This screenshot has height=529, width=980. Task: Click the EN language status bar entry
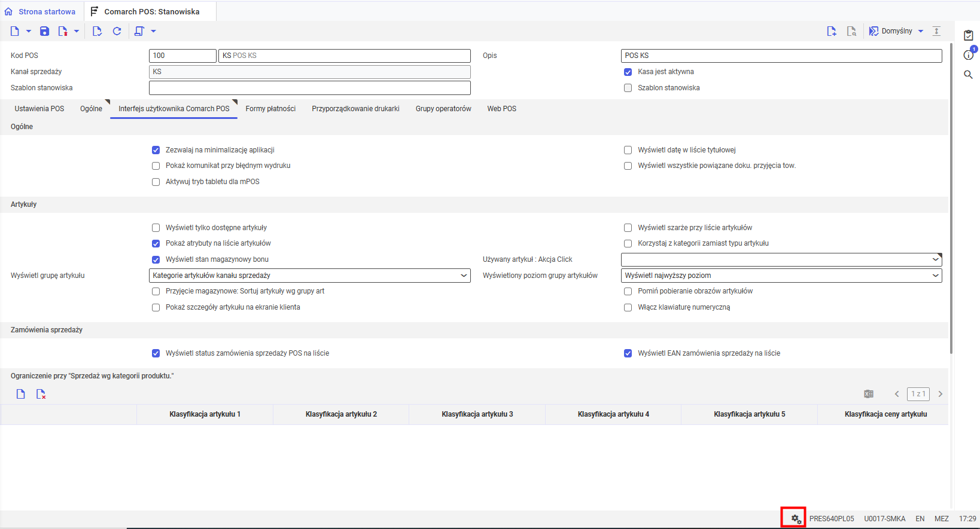click(920, 519)
